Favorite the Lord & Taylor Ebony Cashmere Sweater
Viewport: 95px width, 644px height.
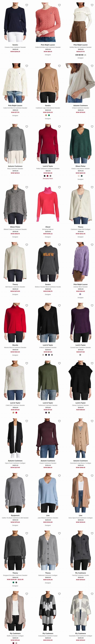tap(92, 363)
